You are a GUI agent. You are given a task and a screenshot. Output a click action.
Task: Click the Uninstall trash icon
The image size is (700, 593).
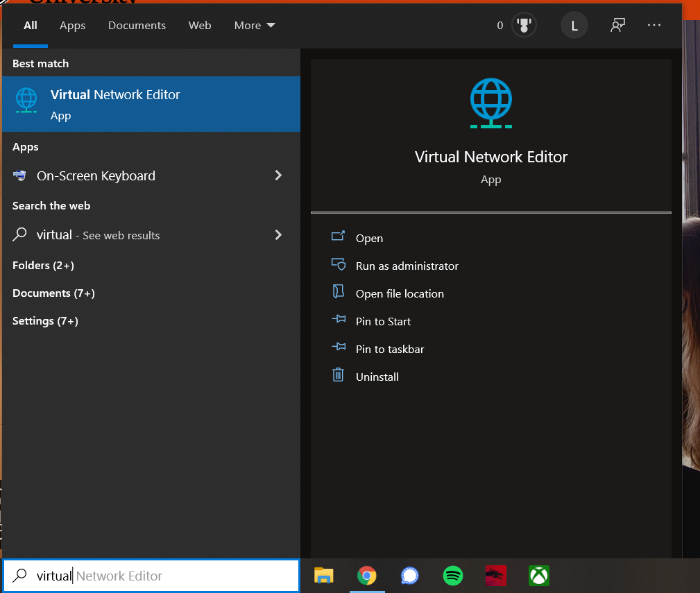coord(338,375)
